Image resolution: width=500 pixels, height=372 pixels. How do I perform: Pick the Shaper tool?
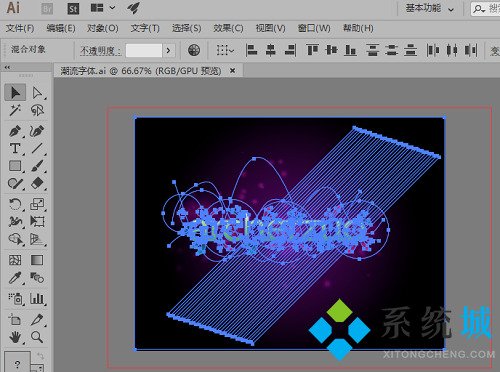coord(15,183)
